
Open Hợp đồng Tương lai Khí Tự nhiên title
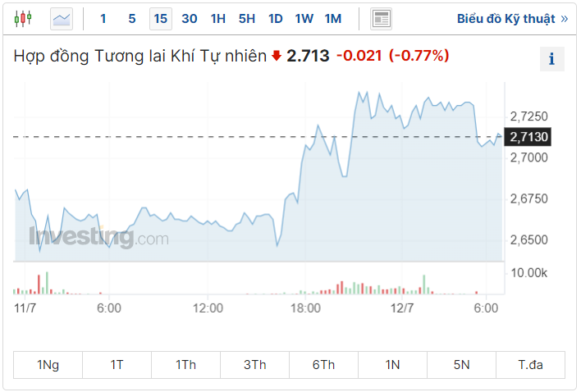(140, 56)
